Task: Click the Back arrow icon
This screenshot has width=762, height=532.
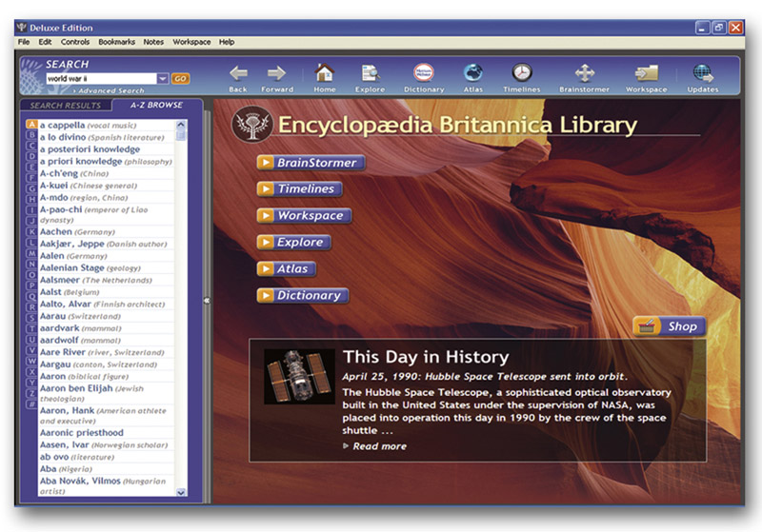Action: tap(238, 73)
